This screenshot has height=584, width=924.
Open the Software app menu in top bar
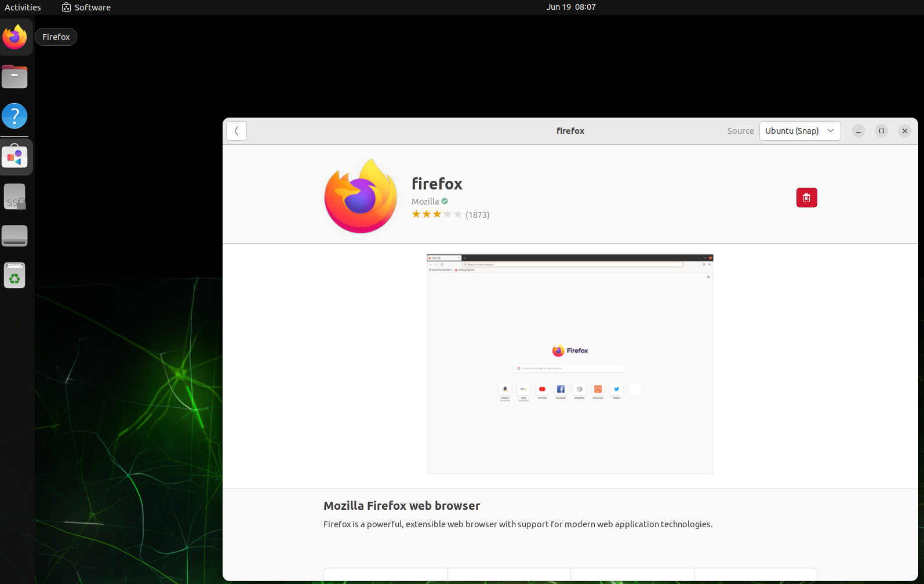[x=86, y=7]
